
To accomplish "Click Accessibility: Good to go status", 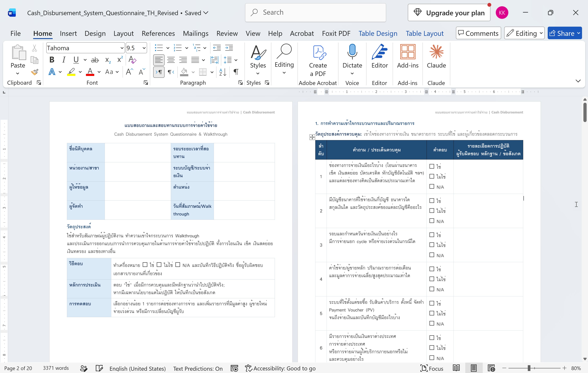I will pos(280,368).
